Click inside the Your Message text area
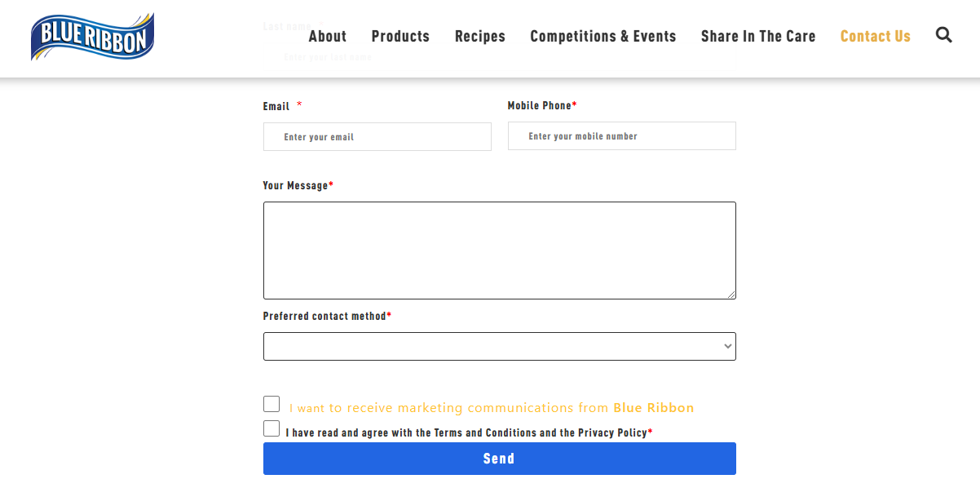This screenshot has height=479, width=980. 499,250
